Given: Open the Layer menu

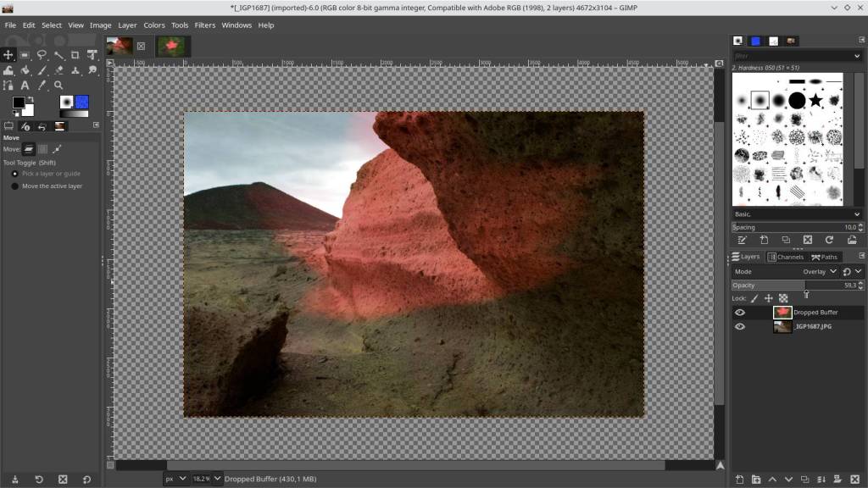Looking at the screenshot, I should click(x=127, y=25).
